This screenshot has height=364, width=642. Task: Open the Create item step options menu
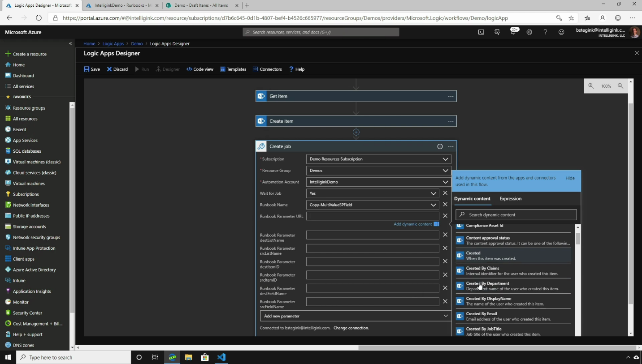pyautogui.click(x=451, y=121)
